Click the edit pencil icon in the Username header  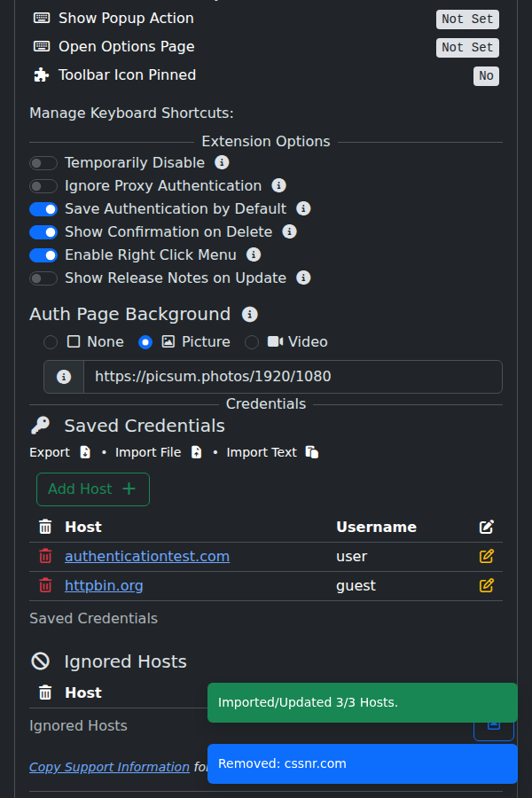[486, 527]
